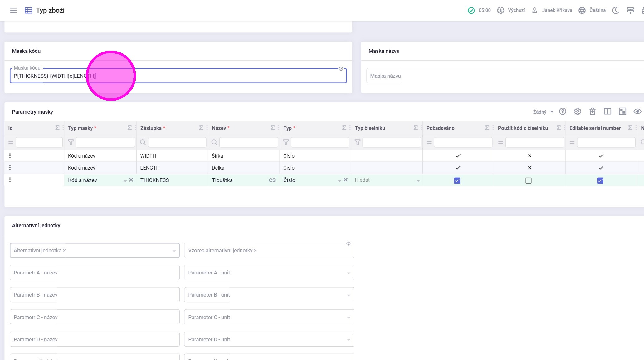This screenshot has height=360, width=644.
Task: Expand the Žádný dropdown
Action: (x=543, y=112)
